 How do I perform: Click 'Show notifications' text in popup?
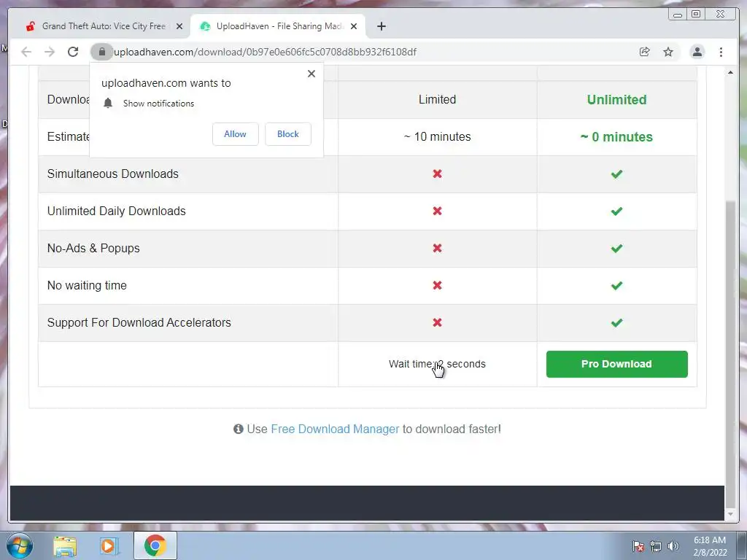coord(158,104)
